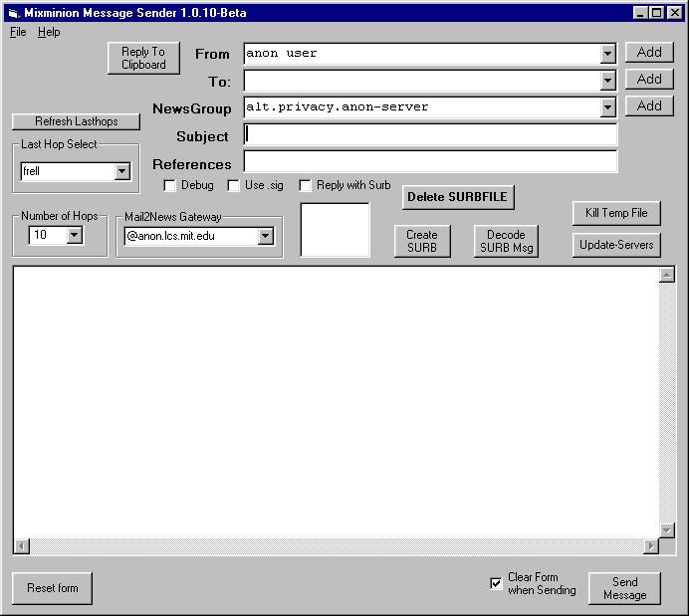Click the horizontal scroll left arrow
Viewport: 689px width, 616px height.
click(x=22, y=546)
